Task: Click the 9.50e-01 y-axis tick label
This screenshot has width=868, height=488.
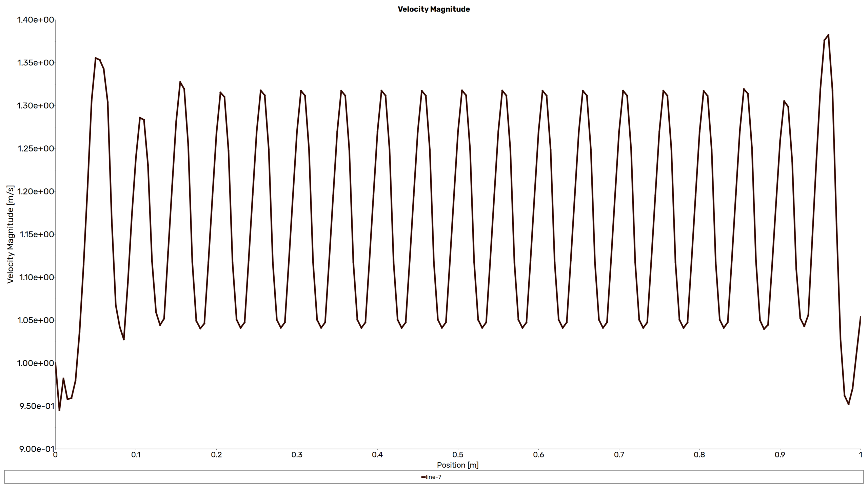Action: (37, 406)
